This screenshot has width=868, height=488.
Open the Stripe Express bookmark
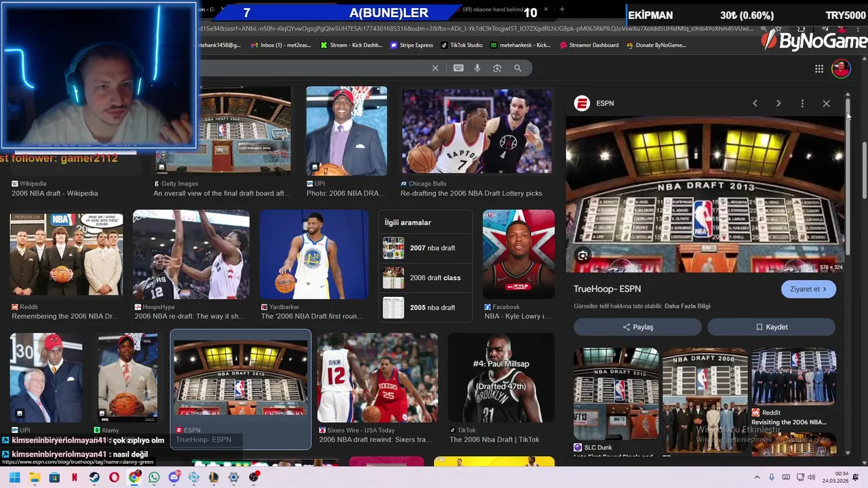pos(412,45)
